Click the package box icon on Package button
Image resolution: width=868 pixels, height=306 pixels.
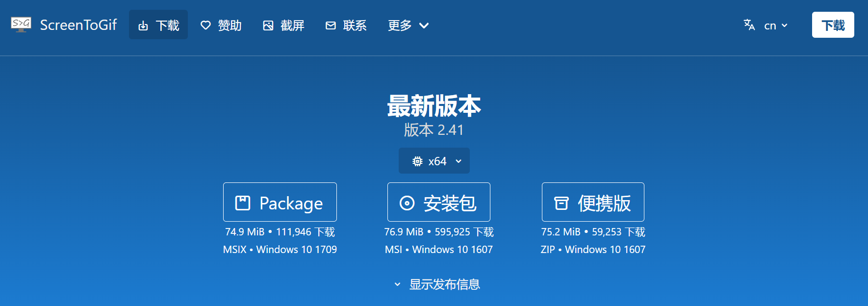click(243, 203)
